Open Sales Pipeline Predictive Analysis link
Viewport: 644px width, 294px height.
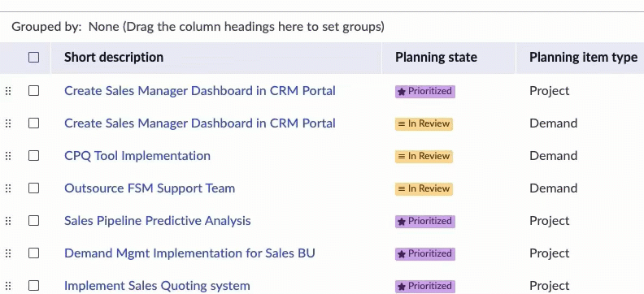pos(157,221)
